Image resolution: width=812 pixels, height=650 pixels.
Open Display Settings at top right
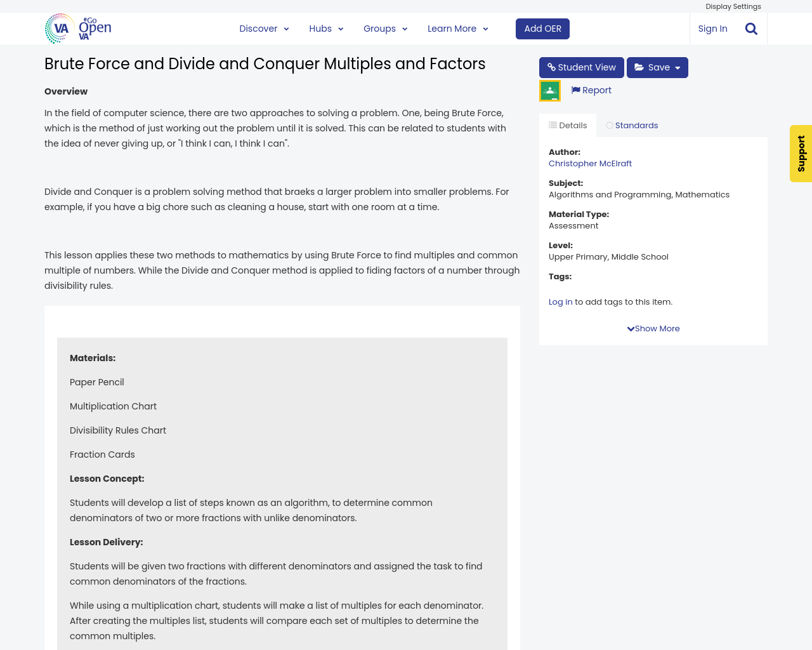[x=733, y=6]
